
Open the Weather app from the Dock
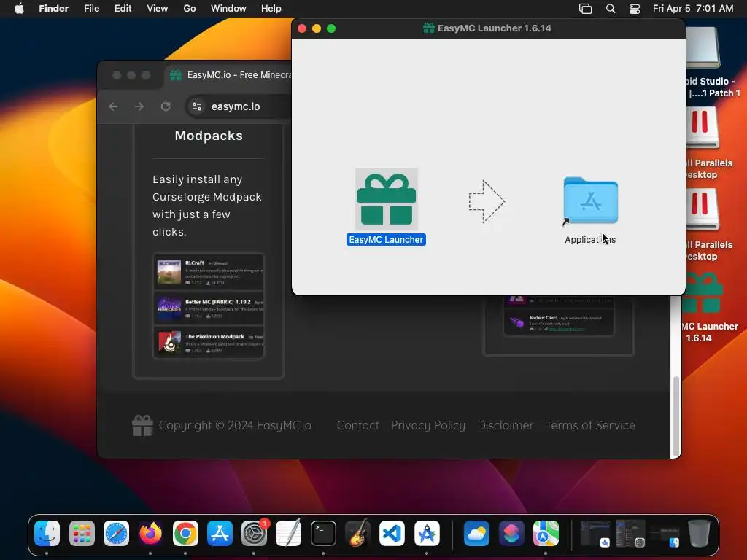[476, 533]
